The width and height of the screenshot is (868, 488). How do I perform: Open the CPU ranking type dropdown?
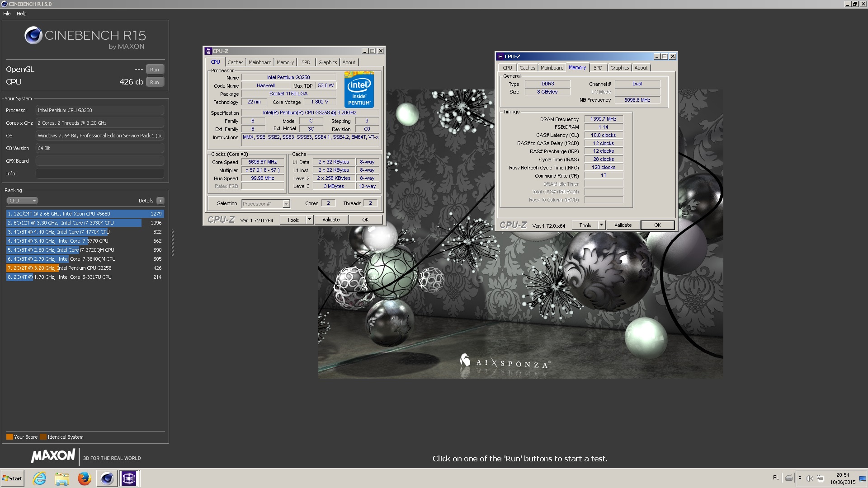pos(22,201)
